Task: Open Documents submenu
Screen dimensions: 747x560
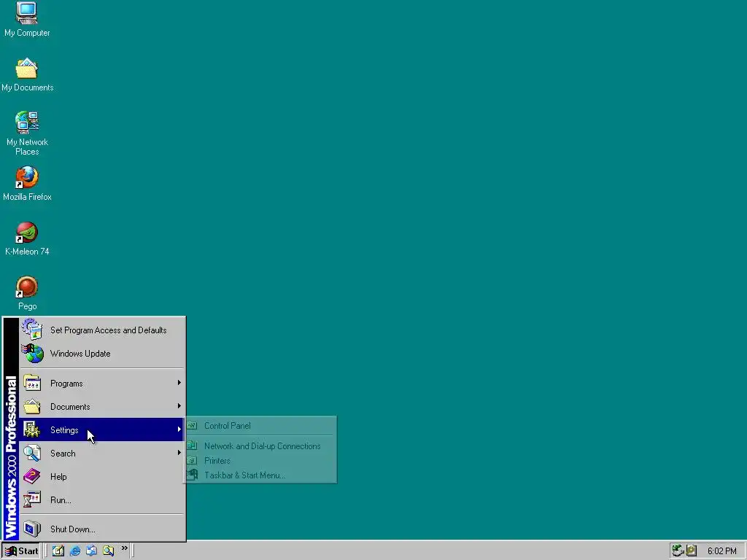Action: coord(101,407)
